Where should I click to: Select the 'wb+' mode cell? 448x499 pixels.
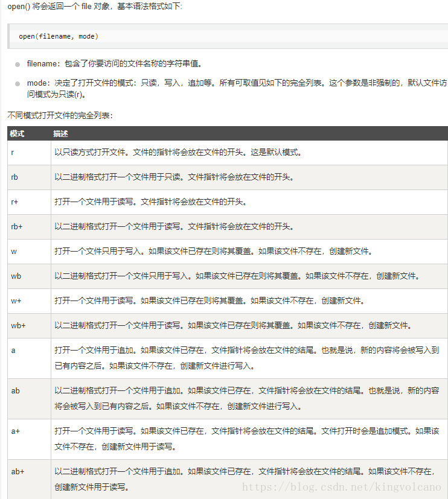tap(30, 326)
